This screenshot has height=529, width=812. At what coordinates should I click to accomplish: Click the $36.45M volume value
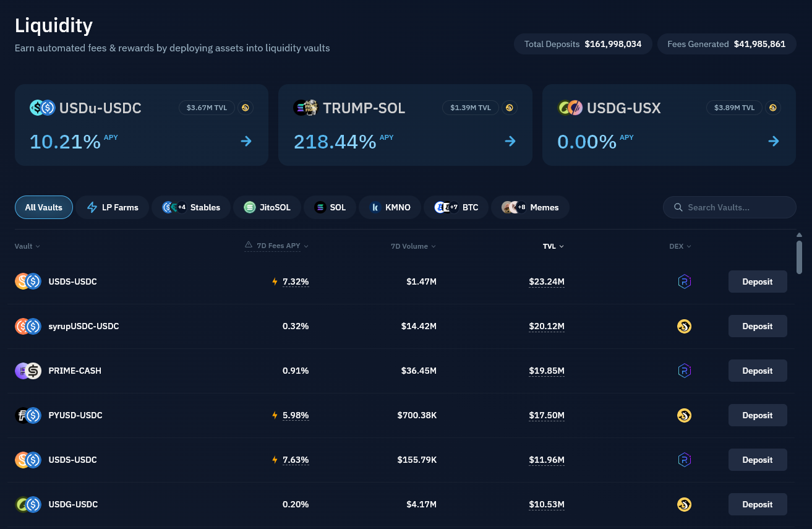tap(419, 371)
